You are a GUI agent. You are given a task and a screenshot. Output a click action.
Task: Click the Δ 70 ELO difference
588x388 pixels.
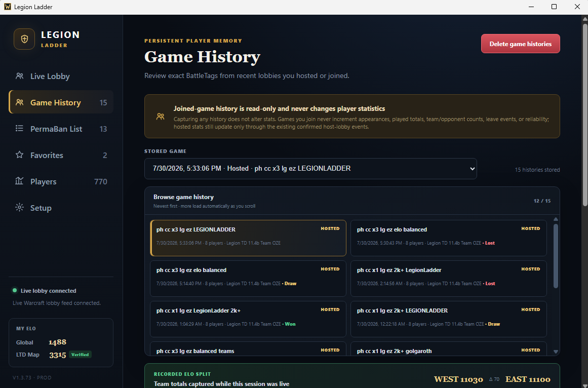[x=494, y=379]
